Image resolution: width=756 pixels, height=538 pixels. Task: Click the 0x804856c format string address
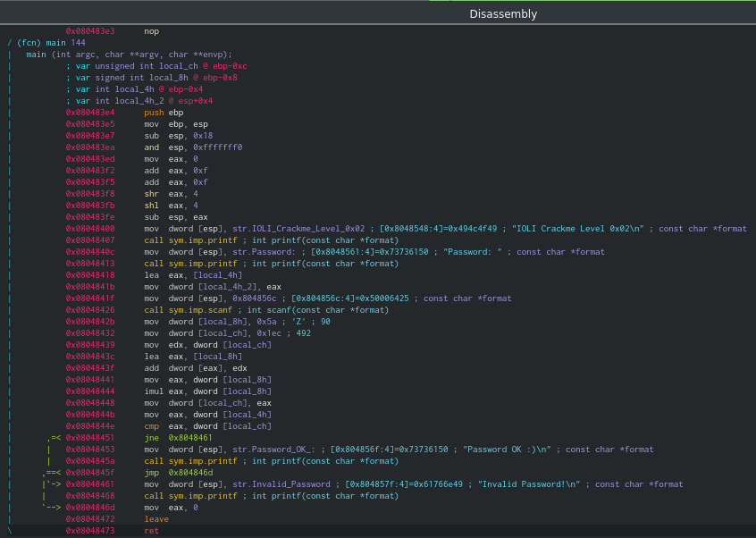click(x=255, y=298)
